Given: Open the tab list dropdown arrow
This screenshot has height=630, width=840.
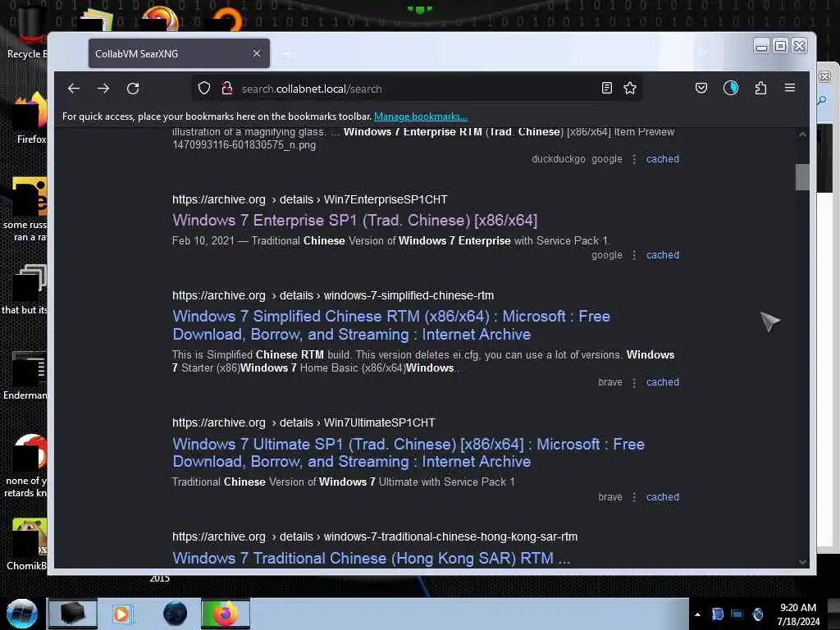Looking at the screenshot, I should click(x=703, y=53).
